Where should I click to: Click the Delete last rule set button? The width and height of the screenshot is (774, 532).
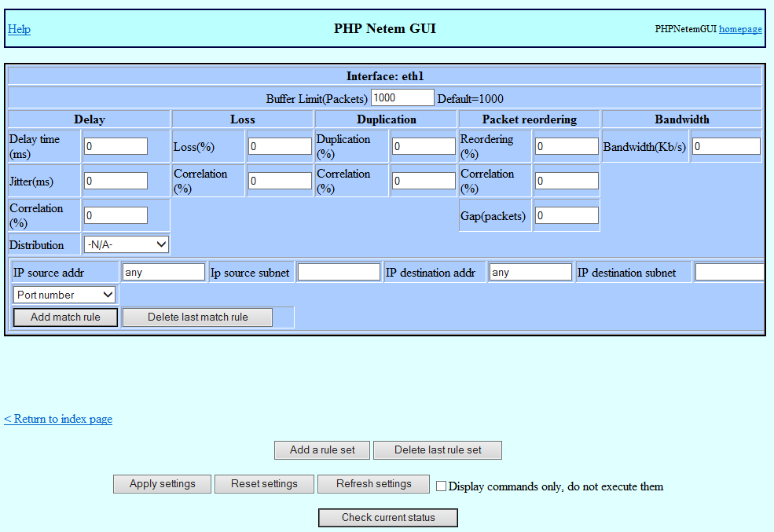click(437, 450)
